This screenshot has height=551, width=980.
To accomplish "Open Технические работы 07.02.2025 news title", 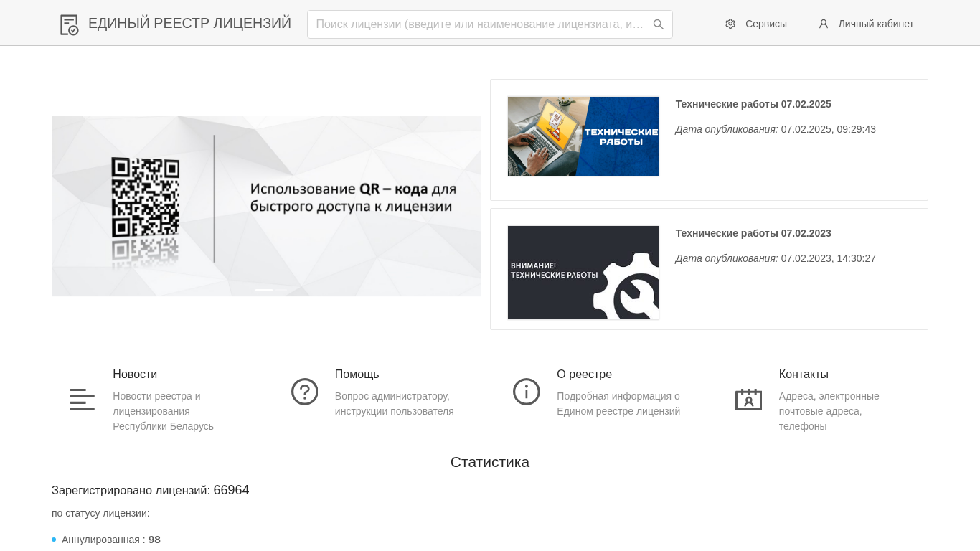I will (753, 104).
